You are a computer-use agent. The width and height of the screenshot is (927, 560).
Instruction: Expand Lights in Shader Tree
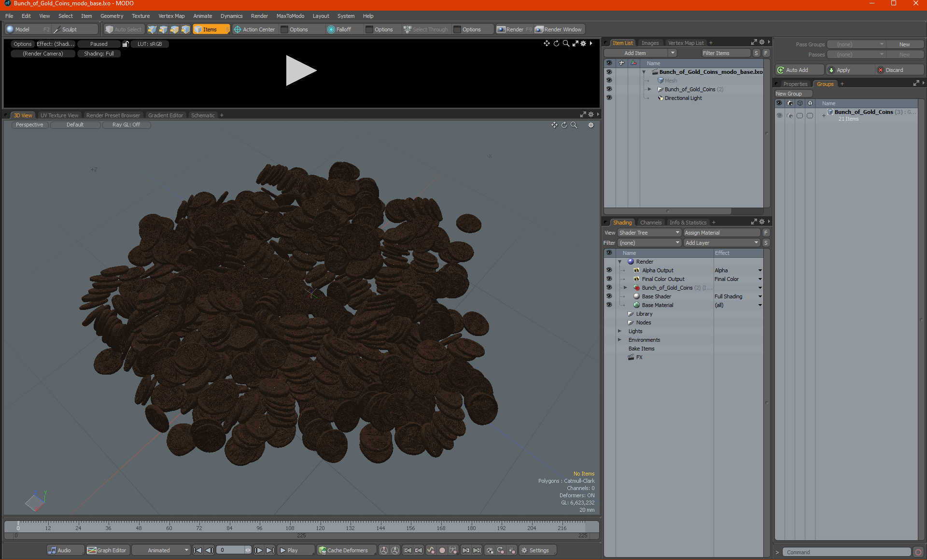pyautogui.click(x=620, y=331)
